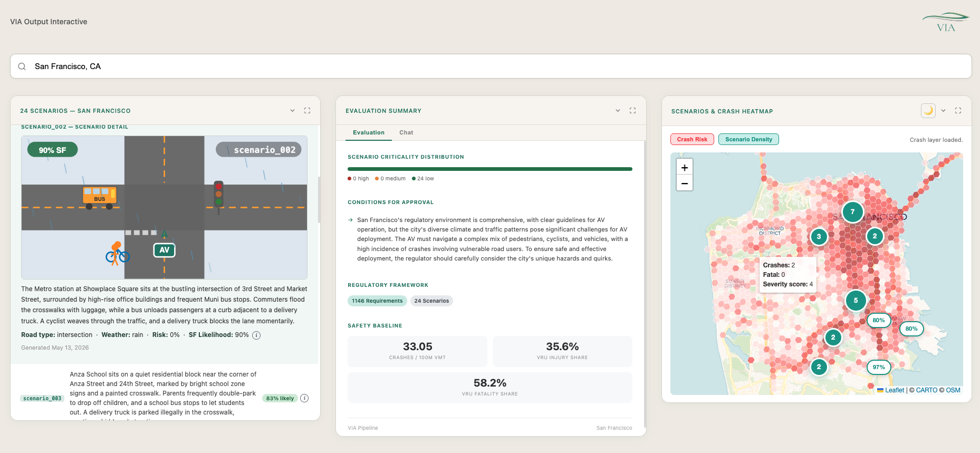The height and width of the screenshot is (453, 980).
Task: Click 'Crash layer loaded.' status text
Action: (936, 140)
